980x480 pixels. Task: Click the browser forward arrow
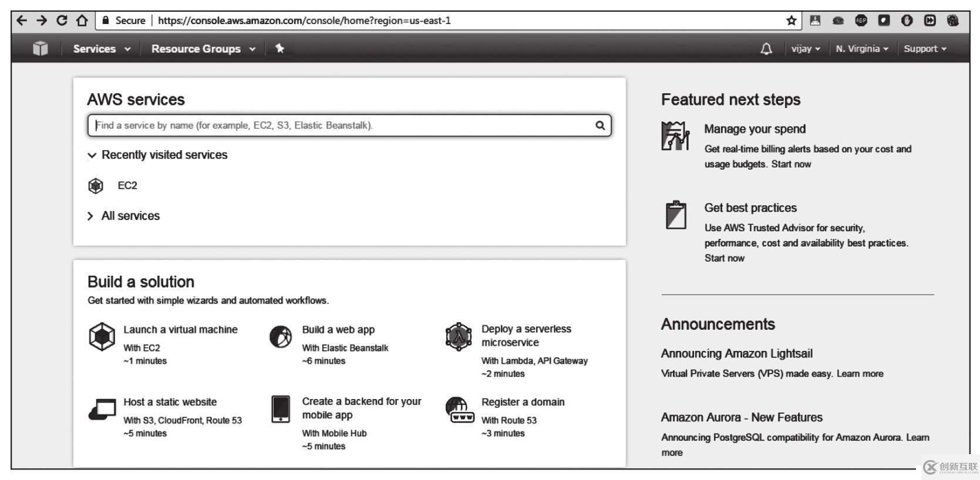[x=42, y=21]
